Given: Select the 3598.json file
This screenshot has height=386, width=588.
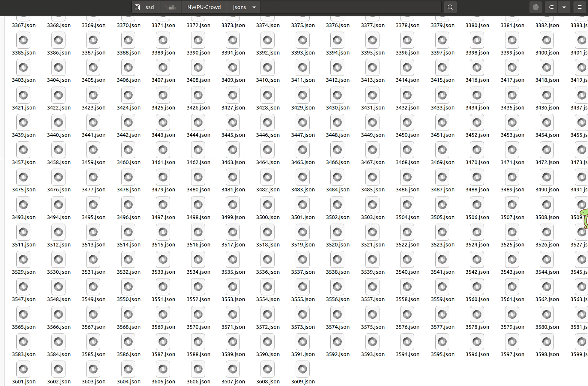Looking at the screenshot, I should point(547,342).
